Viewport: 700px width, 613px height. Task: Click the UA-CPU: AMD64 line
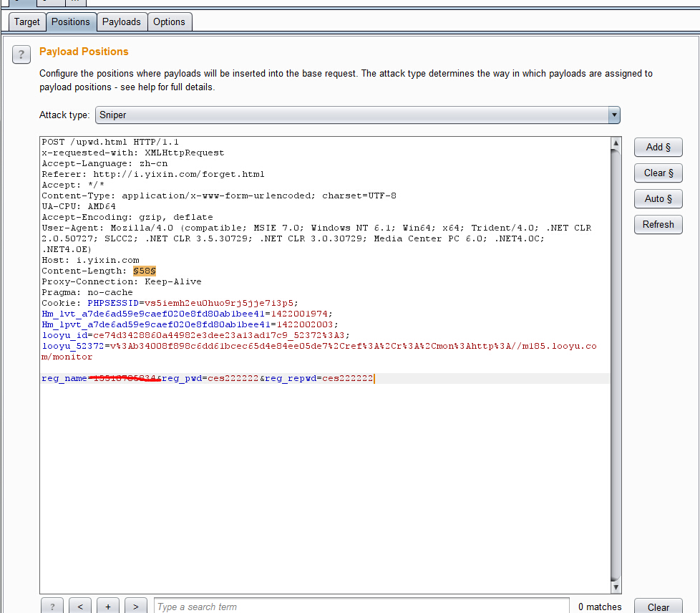[79, 206]
